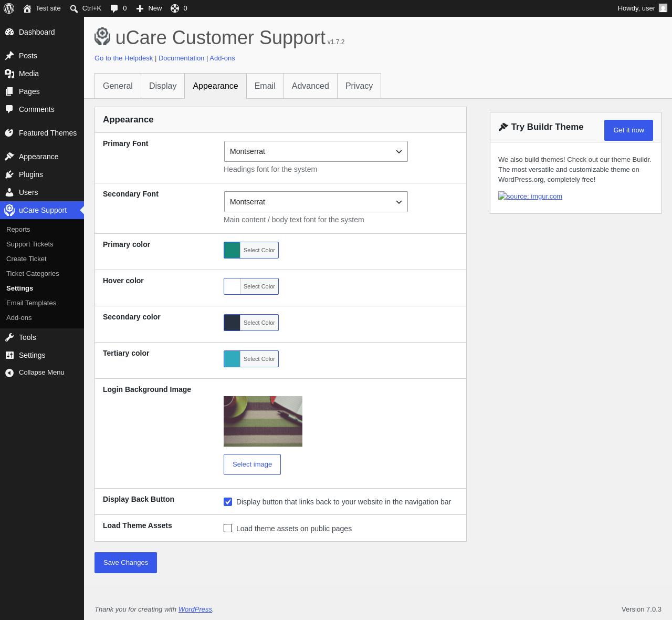
Task: Click the Save Changes button
Action: (x=125, y=563)
